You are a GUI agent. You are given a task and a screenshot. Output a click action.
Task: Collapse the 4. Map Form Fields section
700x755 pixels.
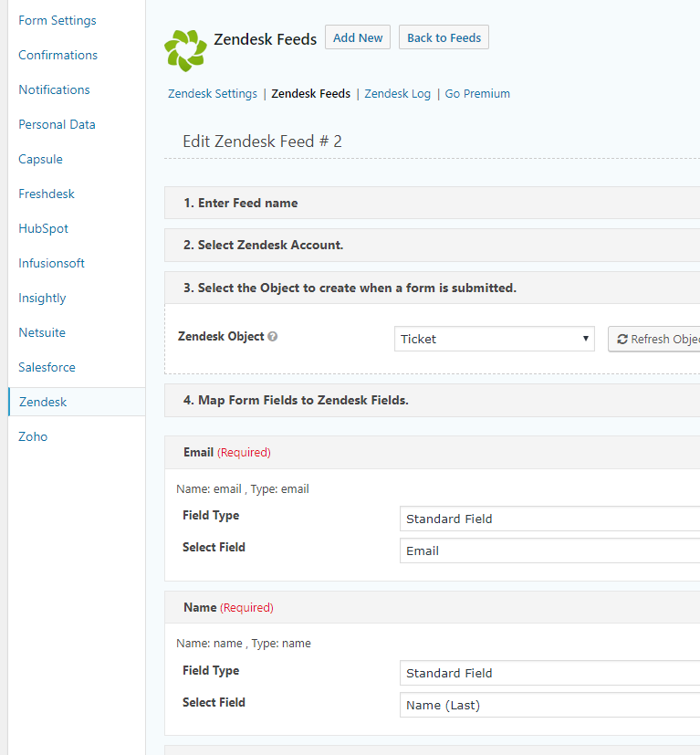tap(432, 400)
